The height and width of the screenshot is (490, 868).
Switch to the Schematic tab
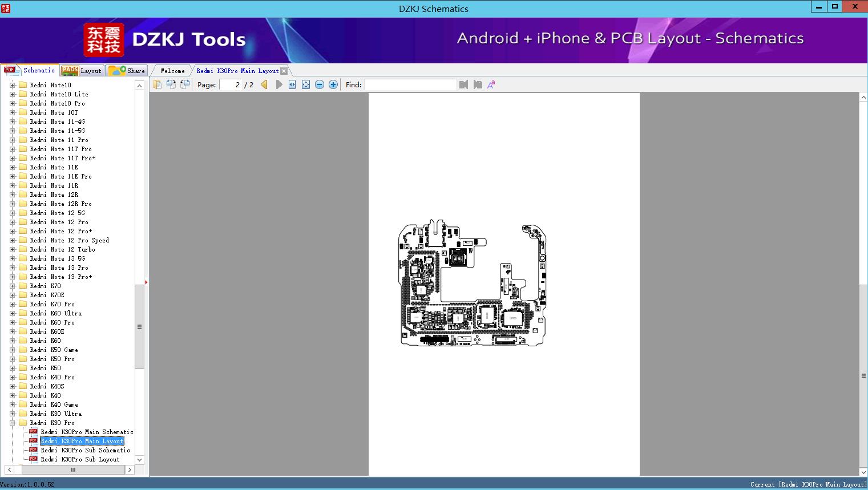(x=30, y=70)
